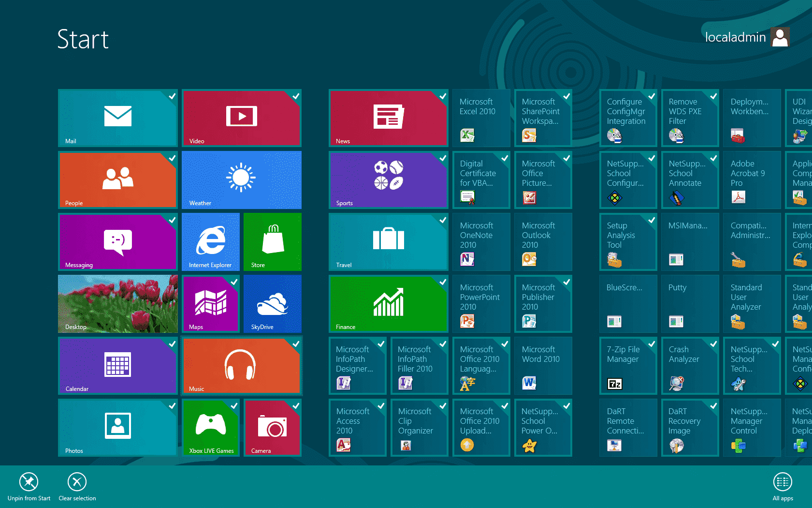This screenshot has height=508, width=812.
Task: Uncheck Microsoft Office 2010 Language tile checkmark
Action: (x=505, y=344)
